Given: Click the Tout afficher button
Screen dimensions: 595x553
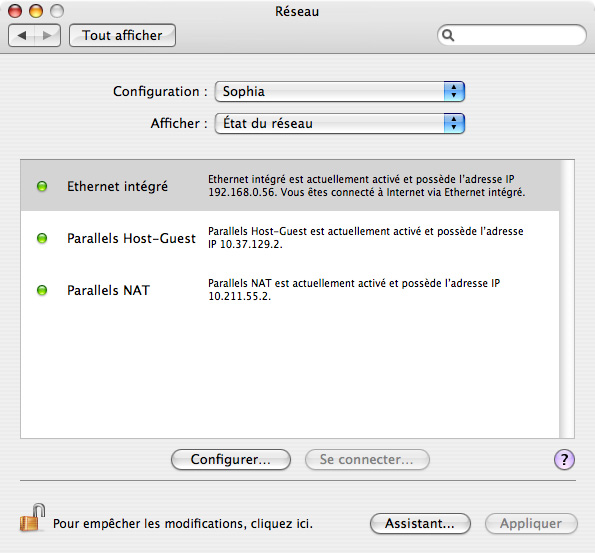Looking at the screenshot, I should [122, 36].
